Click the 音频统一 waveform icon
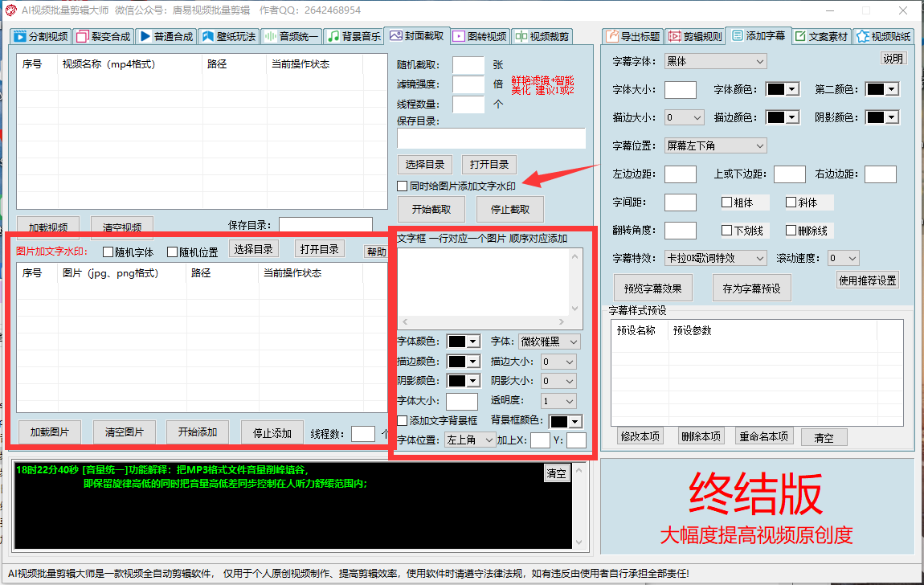 pyautogui.click(x=271, y=36)
